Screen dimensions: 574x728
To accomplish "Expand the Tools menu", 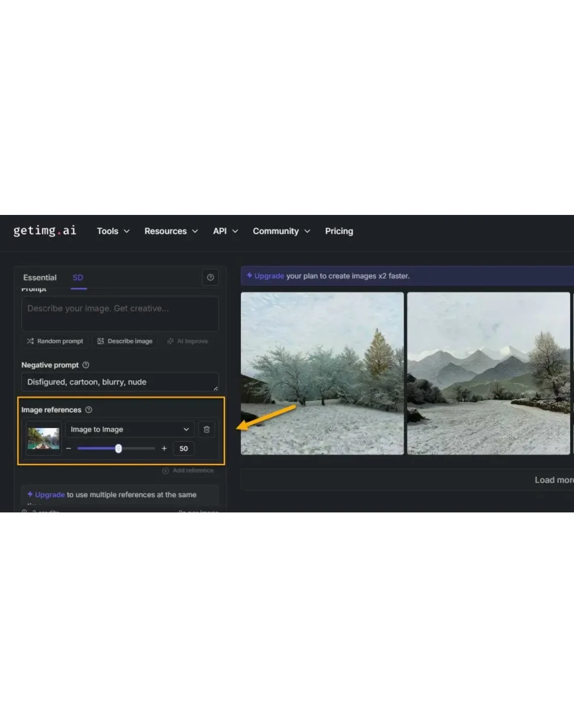I will coord(113,231).
